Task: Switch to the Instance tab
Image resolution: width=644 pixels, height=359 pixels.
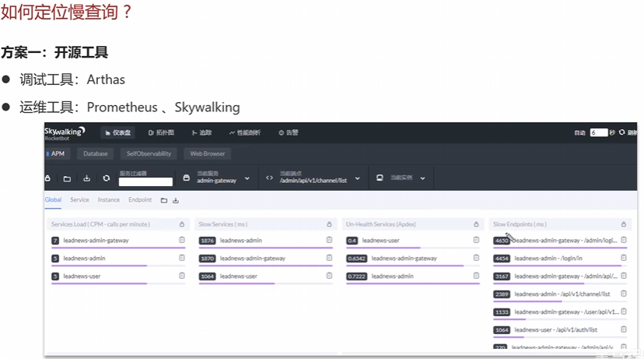Action: 109,200
